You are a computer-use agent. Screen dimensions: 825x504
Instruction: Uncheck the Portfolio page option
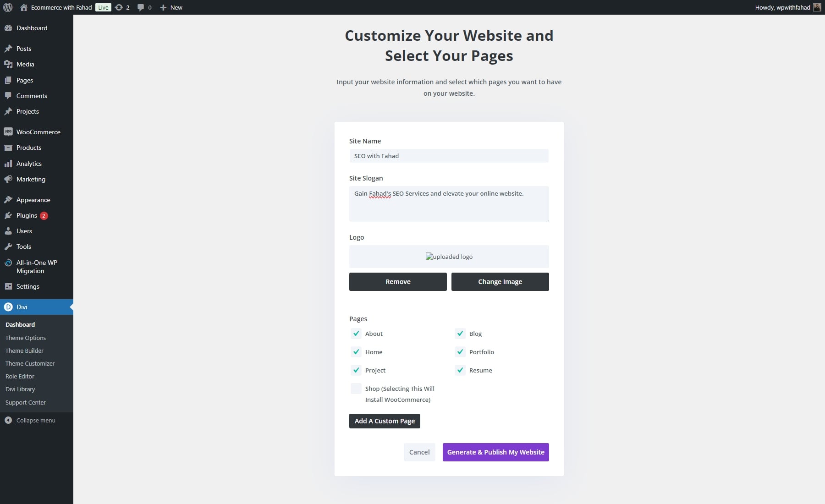point(461,352)
